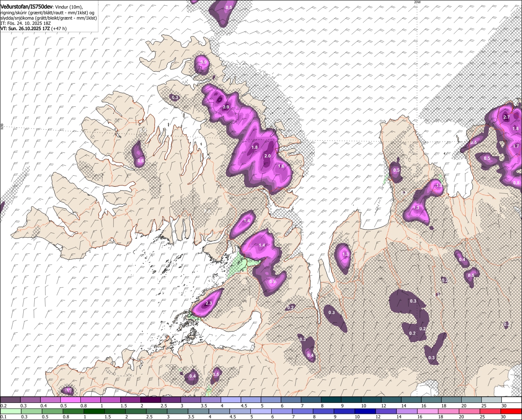Click the darkest green swatch in the lower scale
The width and height of the screenshot is (522, 420).
coord(94,411)
